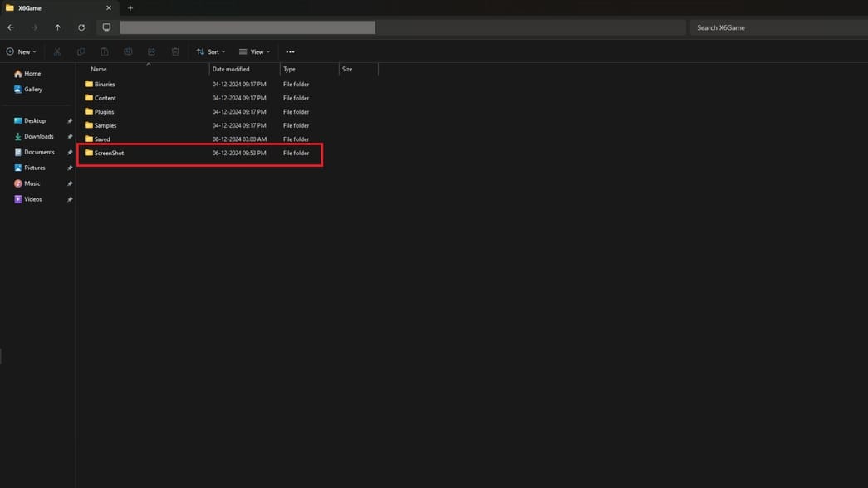Click the Rename icon in toolbar
Viewport: 868px width, 488px height.
point(128,51)
